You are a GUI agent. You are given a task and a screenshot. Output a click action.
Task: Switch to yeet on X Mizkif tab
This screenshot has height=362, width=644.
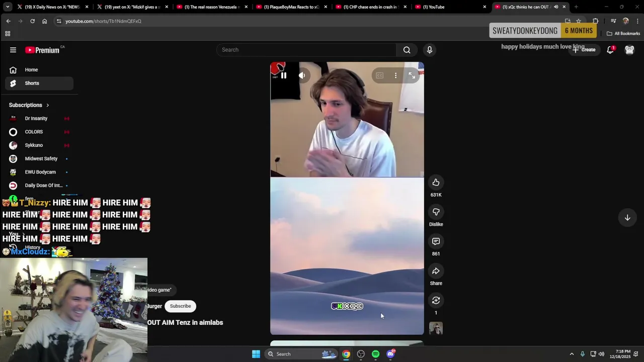pyautogui.click(x=132, y=7)
